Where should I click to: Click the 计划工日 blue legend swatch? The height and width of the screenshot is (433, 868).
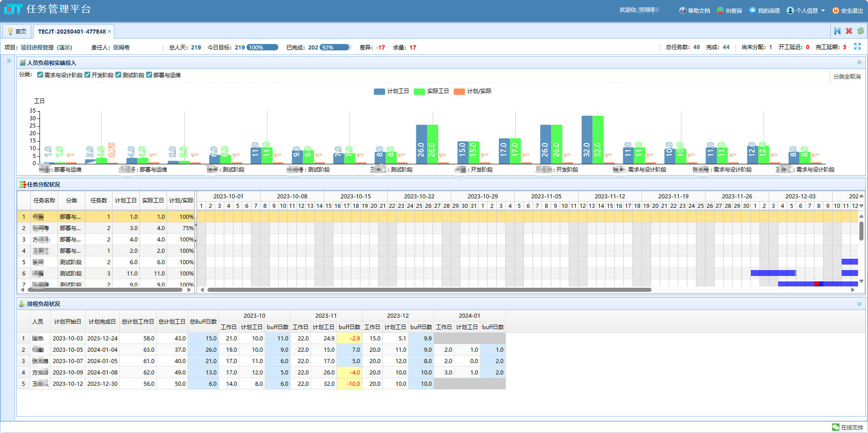pyautogui.click(x=379, y=92)
